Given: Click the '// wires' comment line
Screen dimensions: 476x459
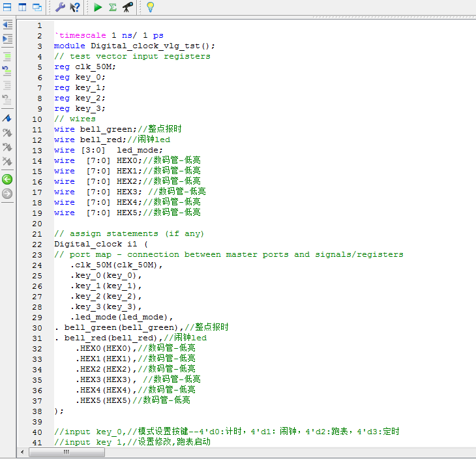Looking at the screenshot, I should click(x=75, y=119).
